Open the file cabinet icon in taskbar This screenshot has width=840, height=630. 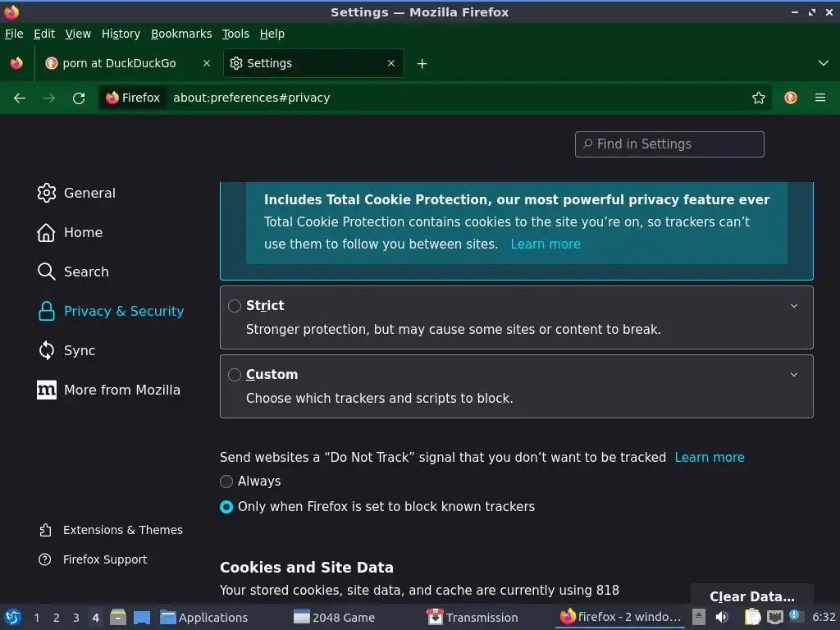coord(118,617)
